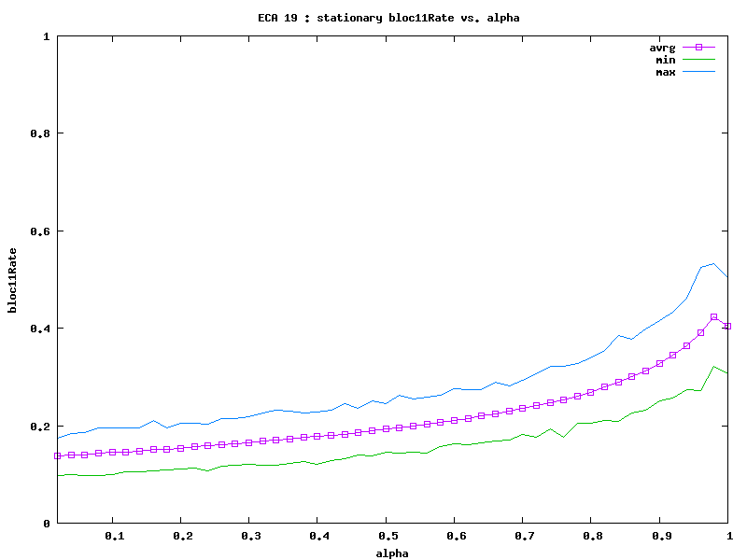Click the highest square marker on the avrg curve
The width and height of the screenshot is (747, 560).
[x=714, y=317]
